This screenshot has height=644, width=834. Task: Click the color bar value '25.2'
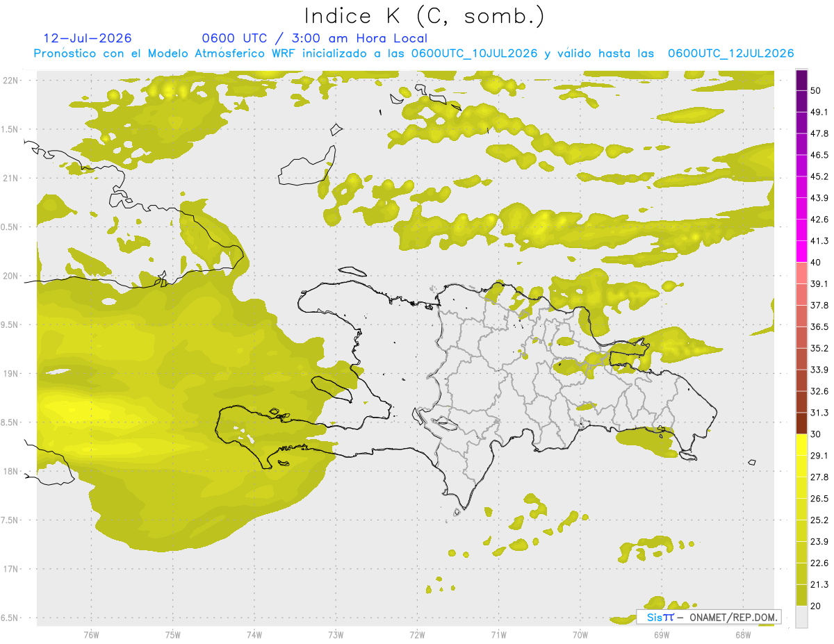tap(819, 520)
